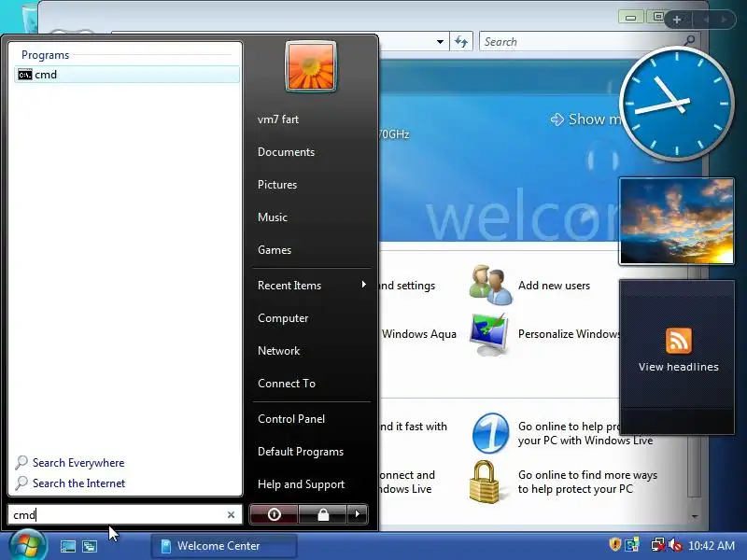
Task: Open the cmd program result
Action: coord(127,75)
